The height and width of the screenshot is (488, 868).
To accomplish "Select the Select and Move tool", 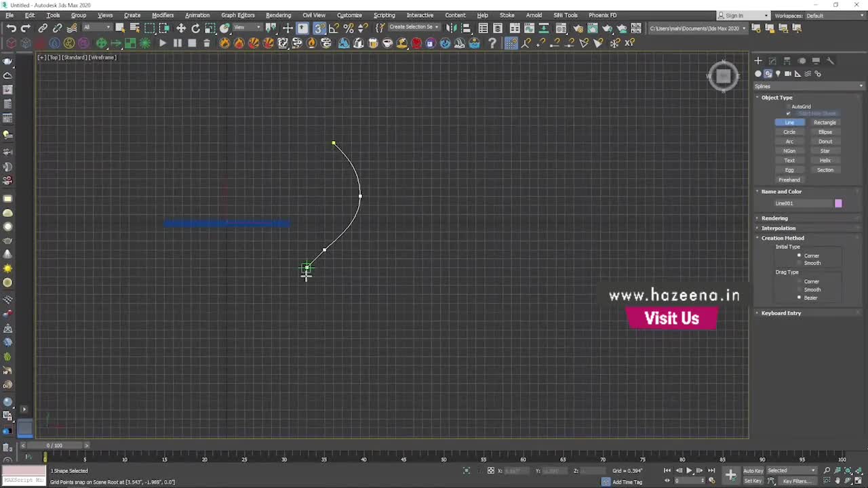I will (181, 28).
